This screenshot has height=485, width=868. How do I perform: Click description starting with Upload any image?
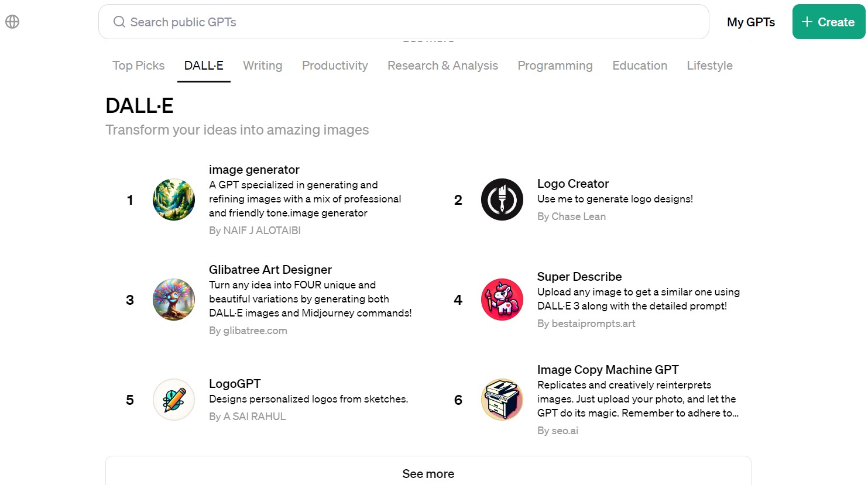(639, 299)
